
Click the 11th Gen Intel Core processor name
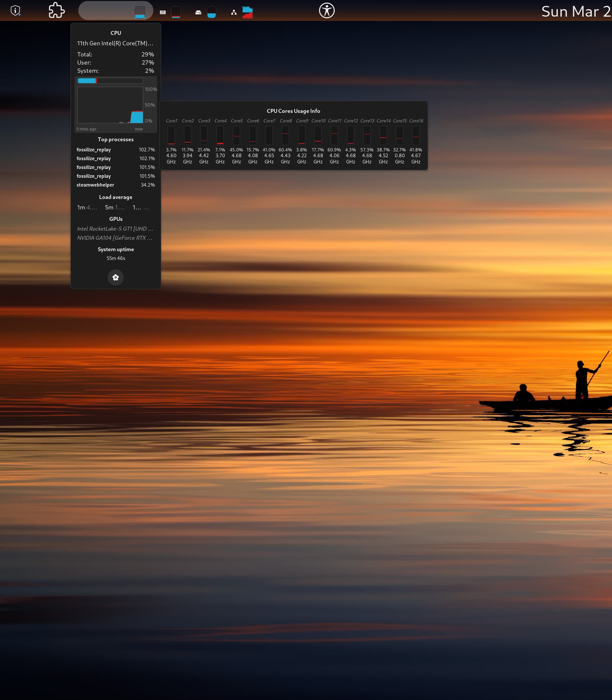pos(115,43)
